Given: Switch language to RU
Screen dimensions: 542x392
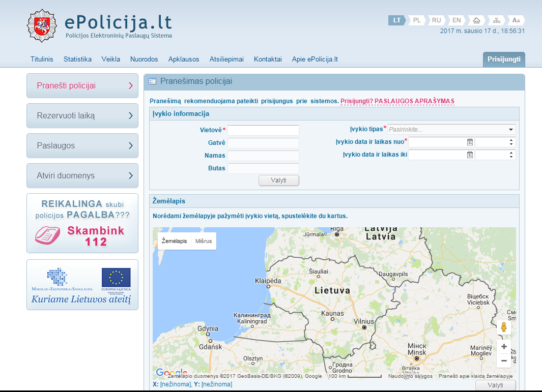Looking at the screenshot, I should click(x=436, y=20).
